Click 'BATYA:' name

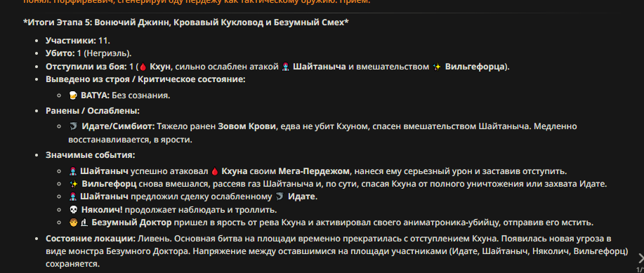tap(96, 95)
